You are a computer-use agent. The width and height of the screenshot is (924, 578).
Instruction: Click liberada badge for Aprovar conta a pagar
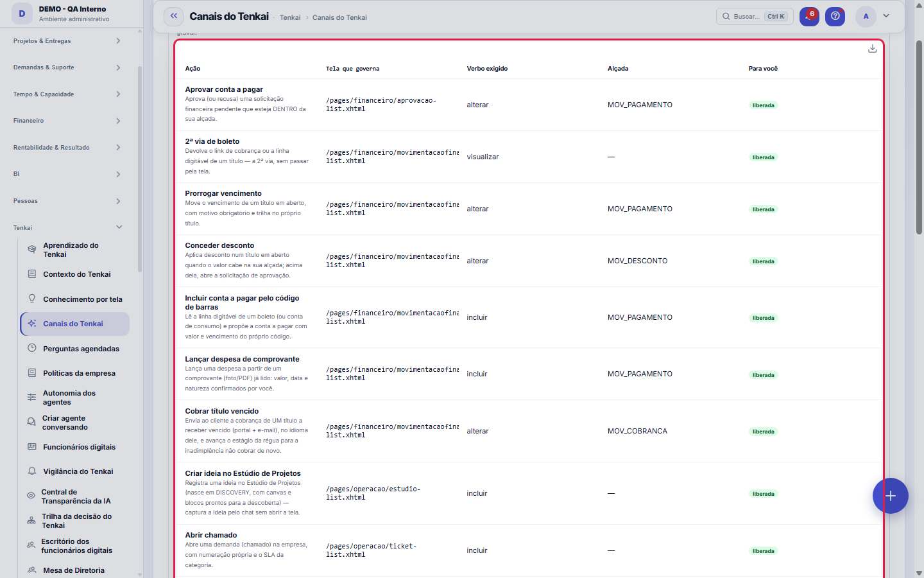(763, 105)
